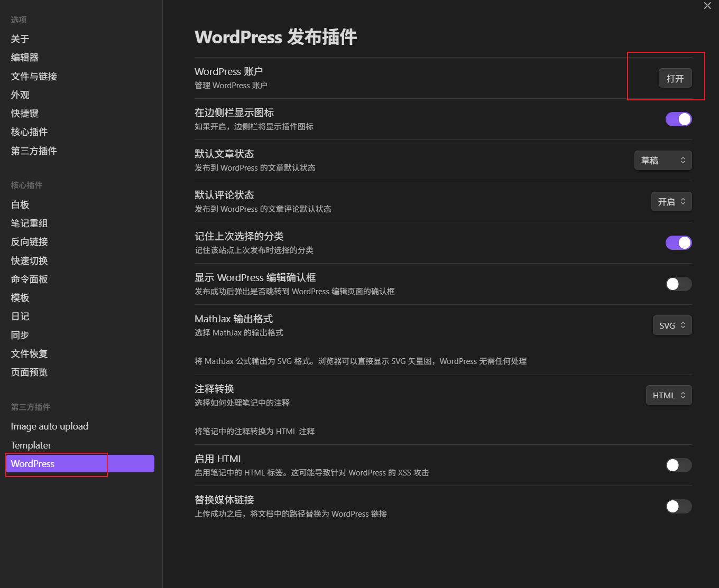Image resolution: width=719 pixels, height=588 pixels.
Task: Select 快速切换 core plugin settings
Action: click(80, 261)
